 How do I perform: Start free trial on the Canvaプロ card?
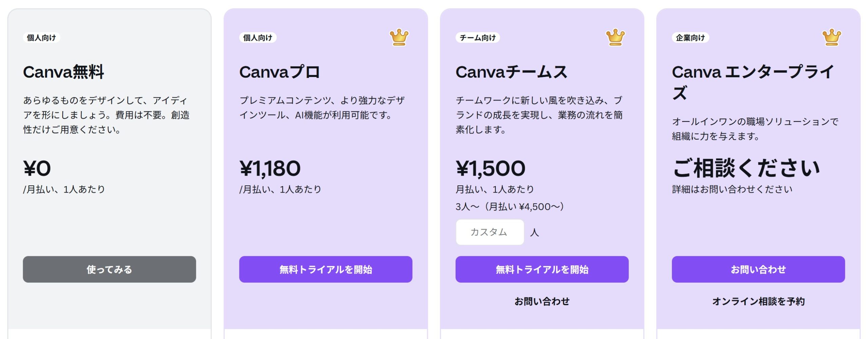(325, 270)
